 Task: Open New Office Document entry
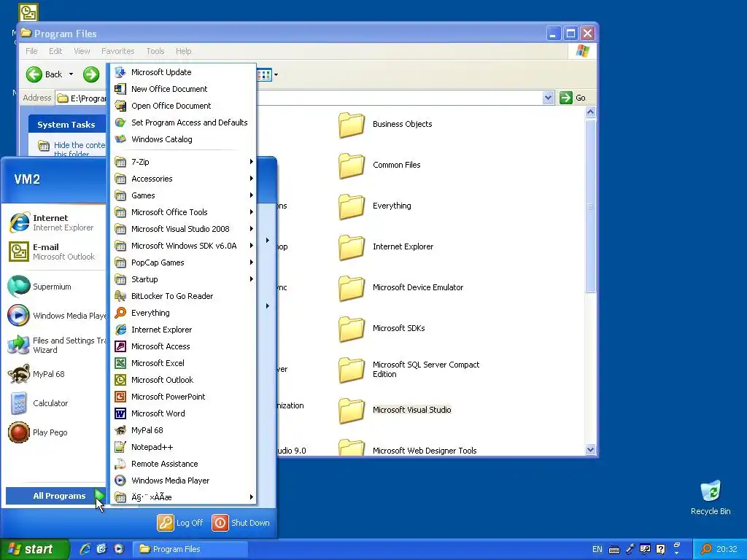click(183, 89)
